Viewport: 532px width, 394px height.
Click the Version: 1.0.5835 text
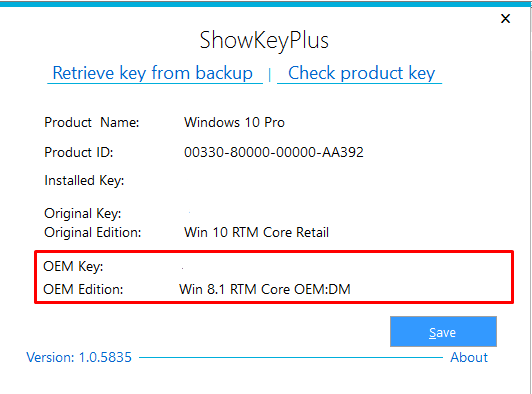click(x=79, y=357)
